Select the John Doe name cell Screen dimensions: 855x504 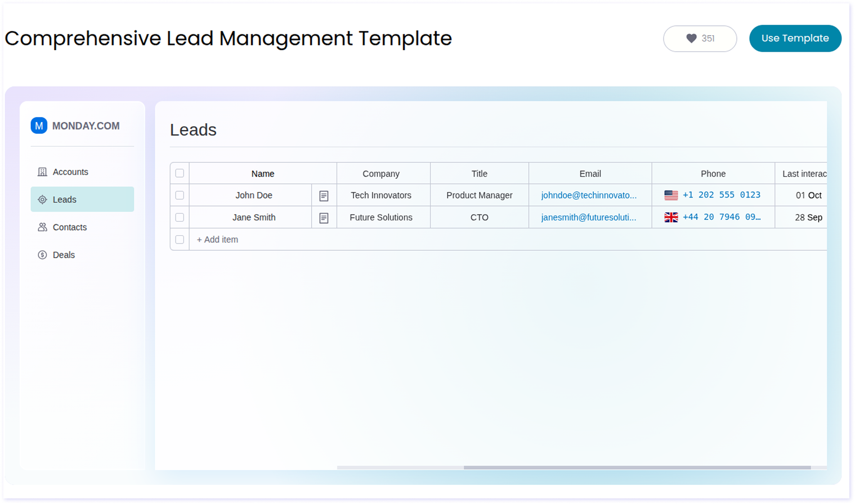250,195
